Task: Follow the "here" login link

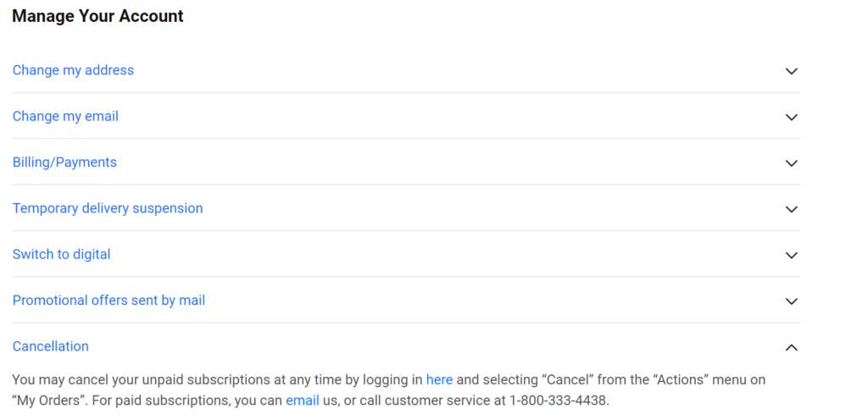Action: 439,380
